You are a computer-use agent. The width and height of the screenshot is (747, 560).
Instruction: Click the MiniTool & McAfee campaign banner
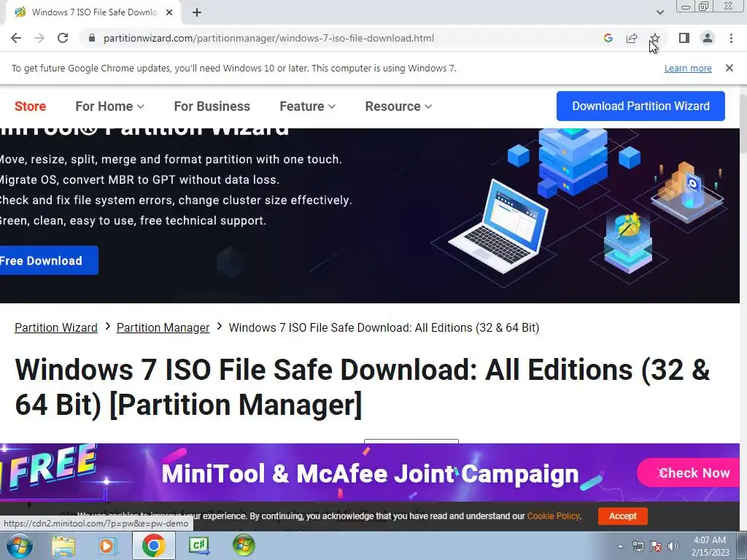coord(370,474)
